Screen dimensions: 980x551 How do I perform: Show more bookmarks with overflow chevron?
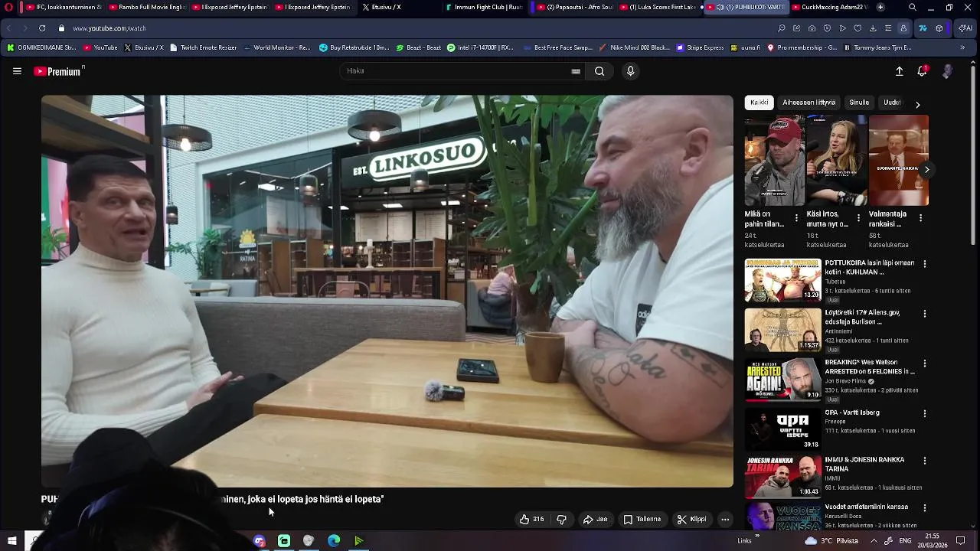(962, 47)
